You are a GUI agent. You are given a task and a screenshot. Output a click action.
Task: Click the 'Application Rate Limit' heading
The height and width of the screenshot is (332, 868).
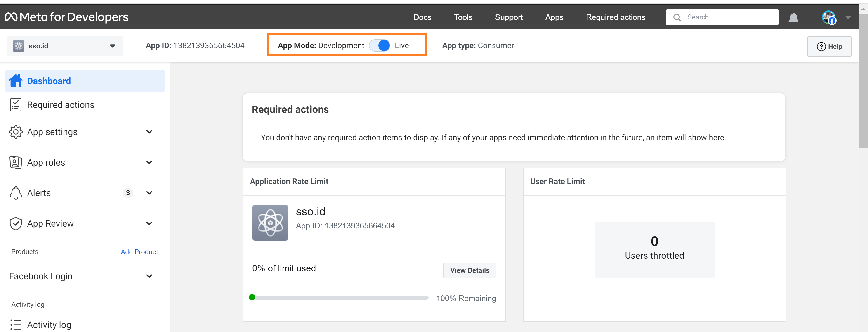pos(289,181)
